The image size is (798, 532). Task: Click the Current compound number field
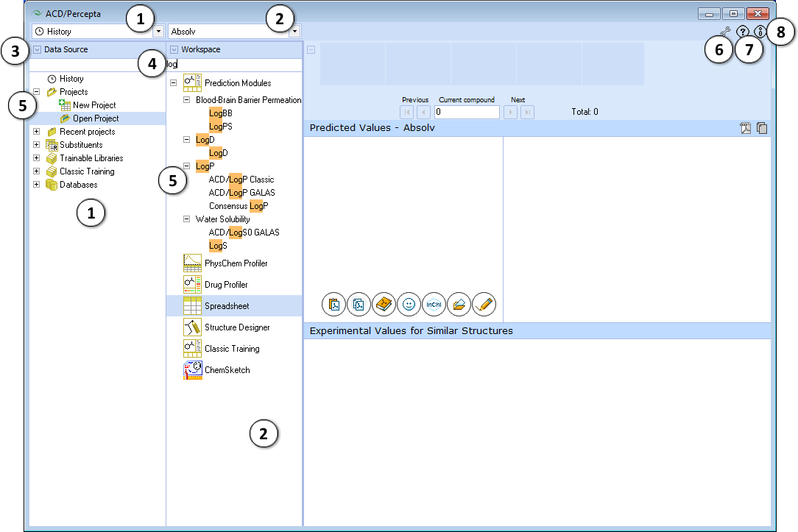pyautogui.click(x=467, y=112)
